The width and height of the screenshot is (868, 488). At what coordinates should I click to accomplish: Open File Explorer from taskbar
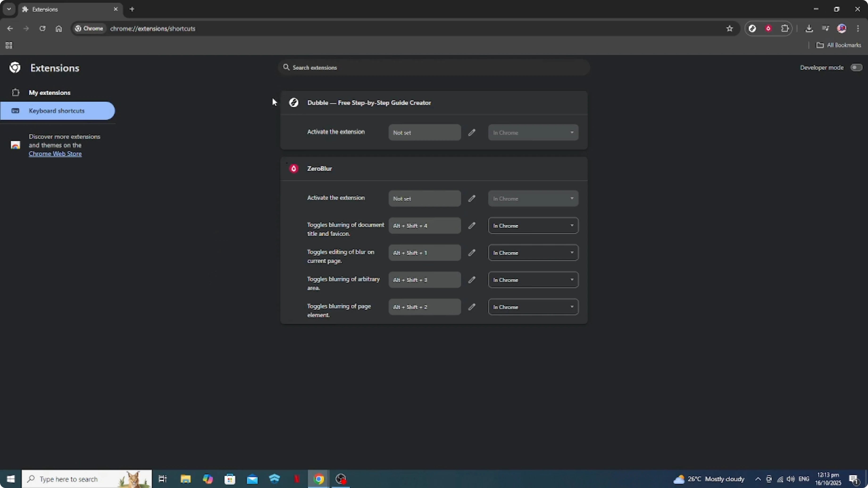click(x=185, y=479)
